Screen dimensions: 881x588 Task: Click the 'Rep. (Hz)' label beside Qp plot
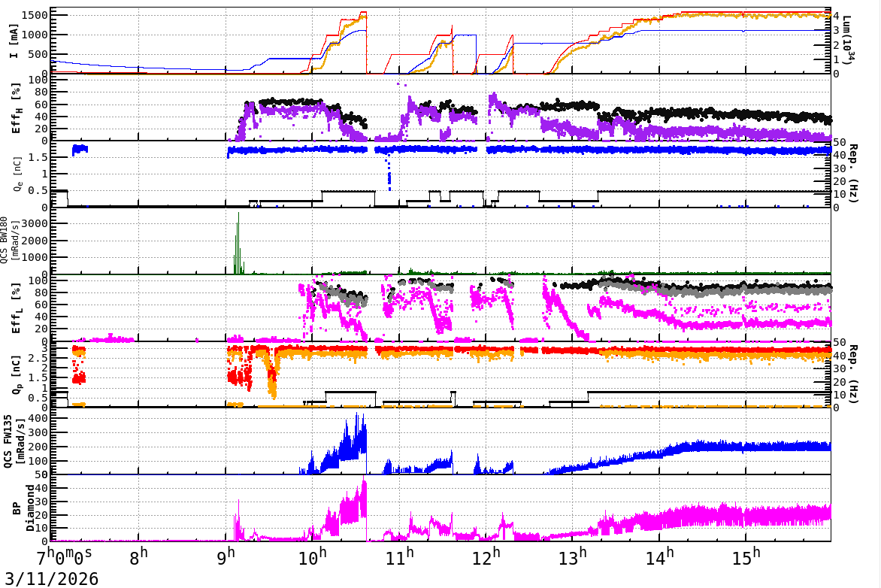(853, 374)
